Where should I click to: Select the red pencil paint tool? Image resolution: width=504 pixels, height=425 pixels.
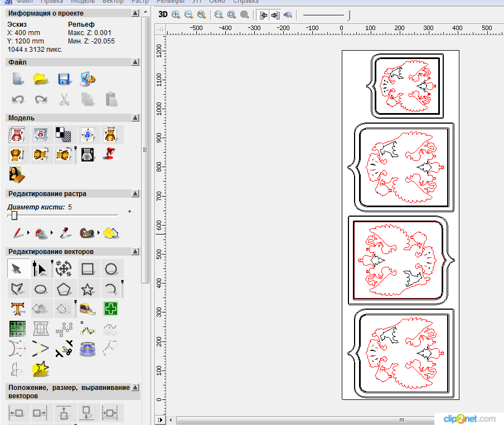click(x=18, y=233)
